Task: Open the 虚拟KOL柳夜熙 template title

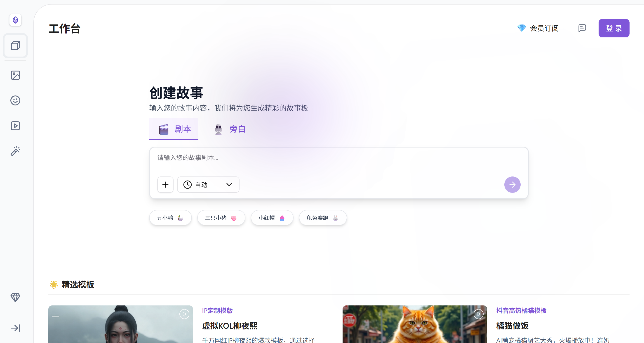Action: tap(230, 326)
